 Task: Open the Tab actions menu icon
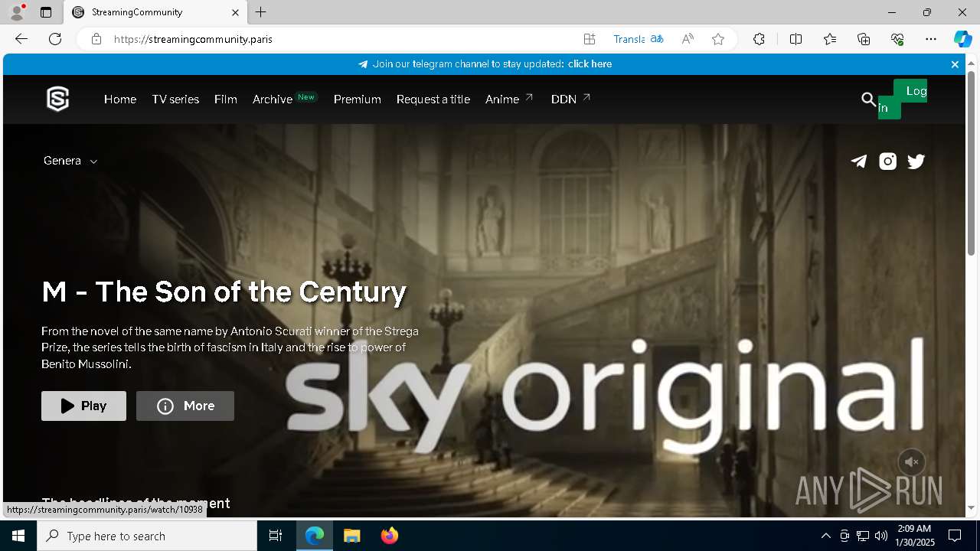click(46, 12)
